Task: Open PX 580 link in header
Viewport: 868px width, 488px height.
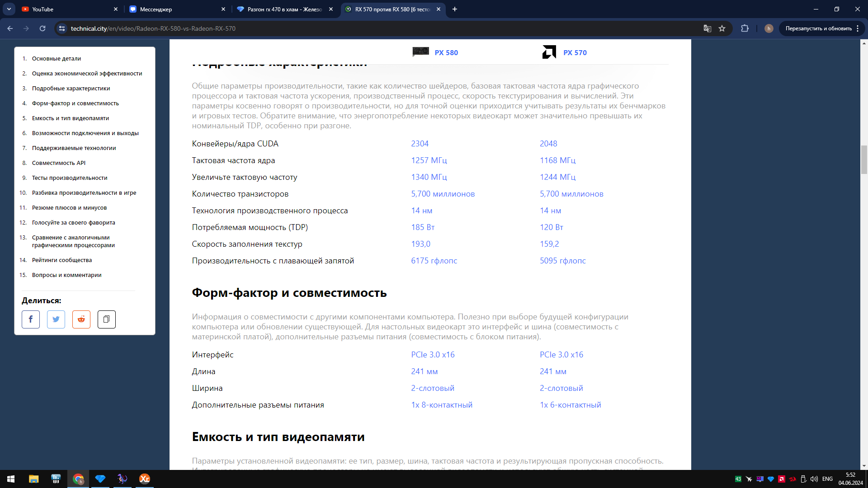Action: 446,52
